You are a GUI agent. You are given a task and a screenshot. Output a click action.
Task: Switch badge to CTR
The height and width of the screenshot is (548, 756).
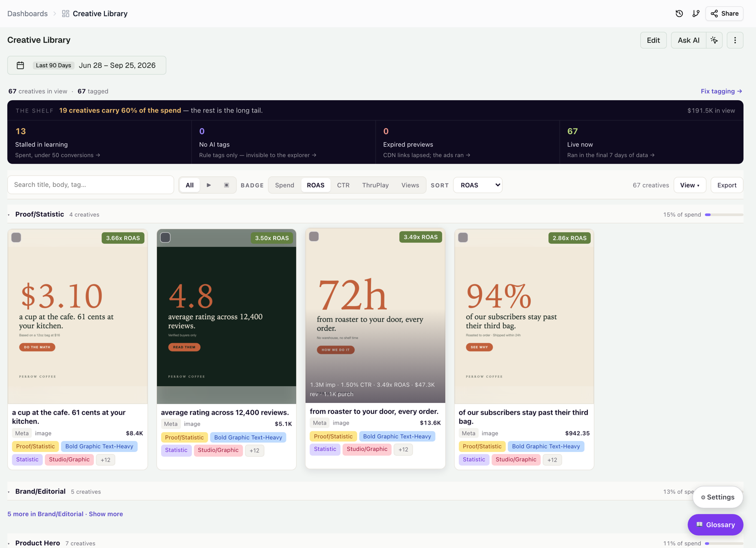(x=343, y=185)
